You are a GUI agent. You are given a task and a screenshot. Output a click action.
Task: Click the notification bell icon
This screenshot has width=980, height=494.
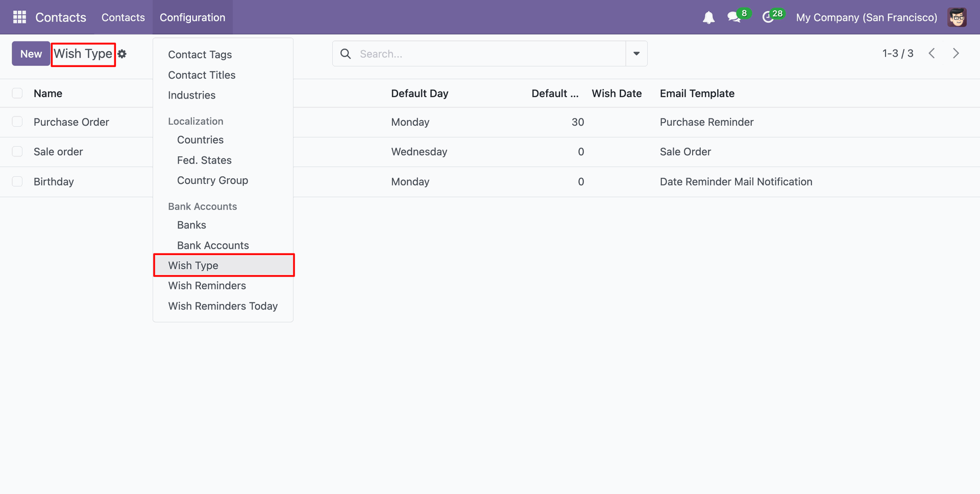tap(708, 18)
